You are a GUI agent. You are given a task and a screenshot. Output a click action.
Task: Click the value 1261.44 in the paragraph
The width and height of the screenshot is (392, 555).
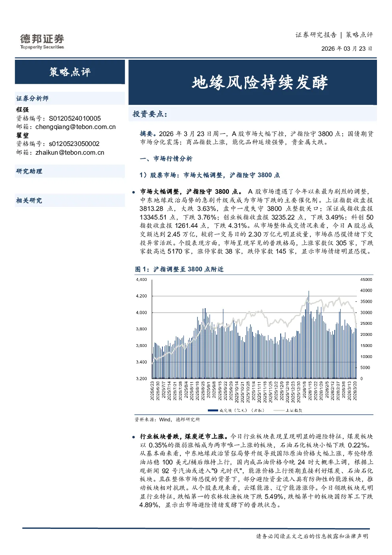pyautogui.click(x=186, y=225)
